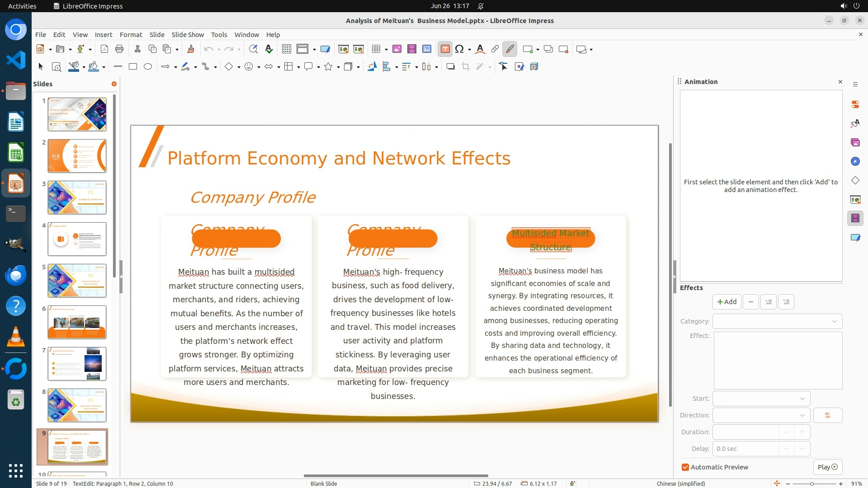Click the Add effect button

pos(726,302)
